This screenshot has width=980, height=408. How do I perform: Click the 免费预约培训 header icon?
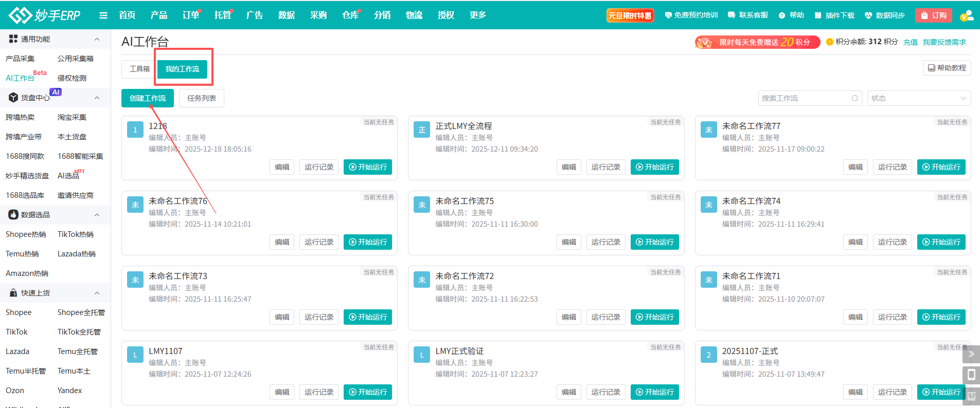668,15
